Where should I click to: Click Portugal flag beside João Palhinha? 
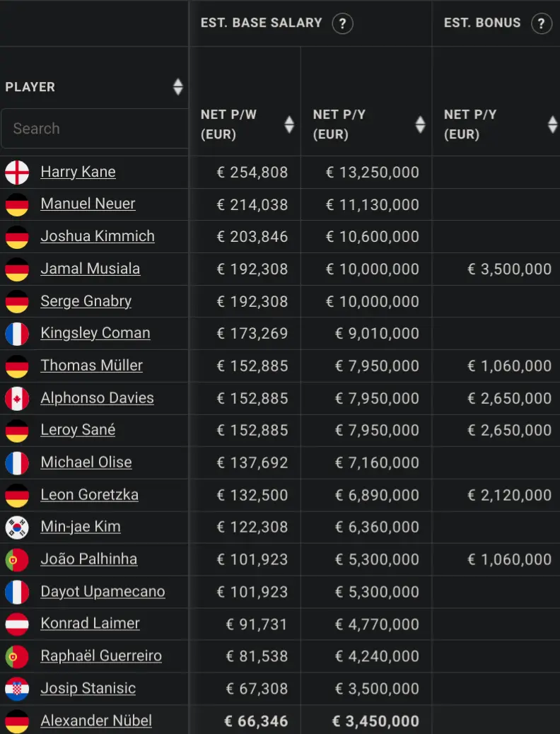click(x=17, y=560)
